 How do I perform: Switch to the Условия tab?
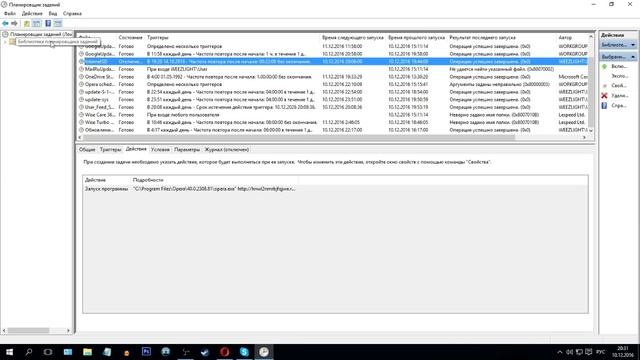click(x=160, y=149)
